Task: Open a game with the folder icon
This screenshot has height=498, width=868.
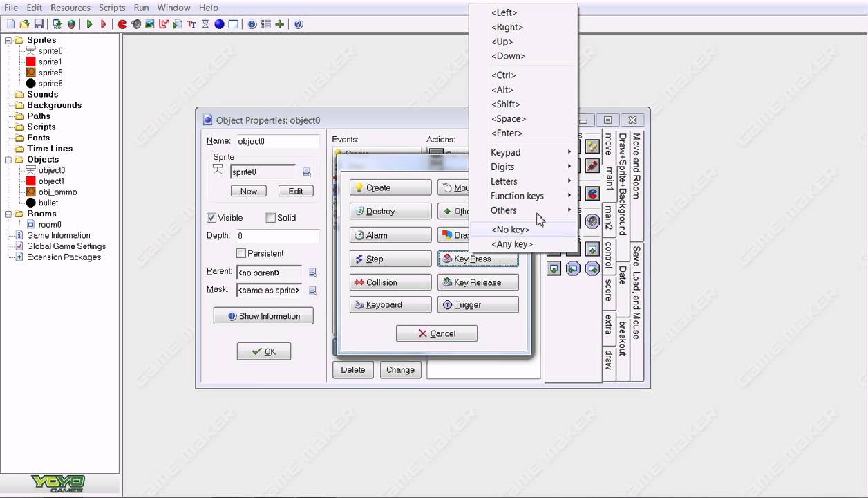Action: [24, 24]
